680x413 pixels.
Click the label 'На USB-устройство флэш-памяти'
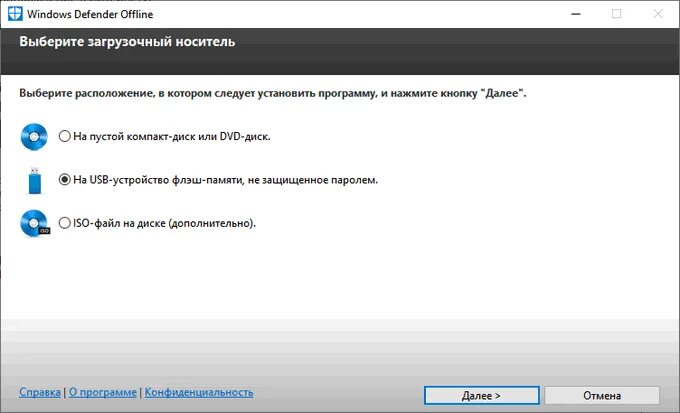pos(157,180)
